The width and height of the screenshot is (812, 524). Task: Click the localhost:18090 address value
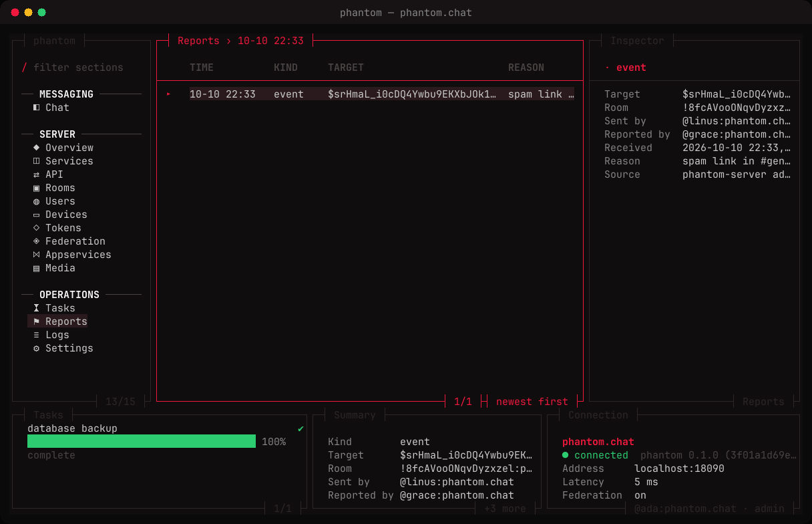coord(679,469)
